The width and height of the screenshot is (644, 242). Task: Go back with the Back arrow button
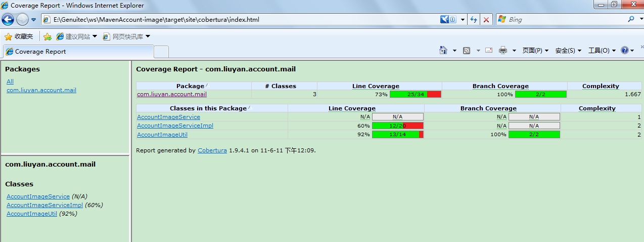click(8, 20)
